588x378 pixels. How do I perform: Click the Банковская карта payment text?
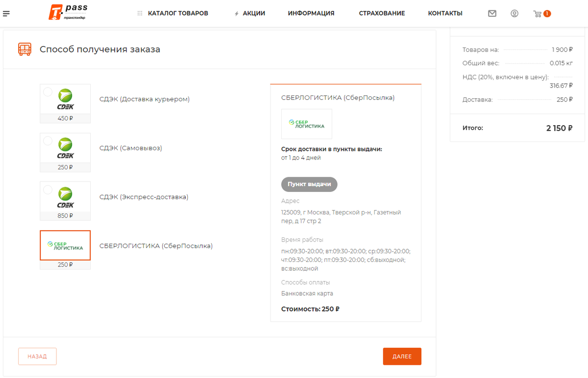coord(307,294)
